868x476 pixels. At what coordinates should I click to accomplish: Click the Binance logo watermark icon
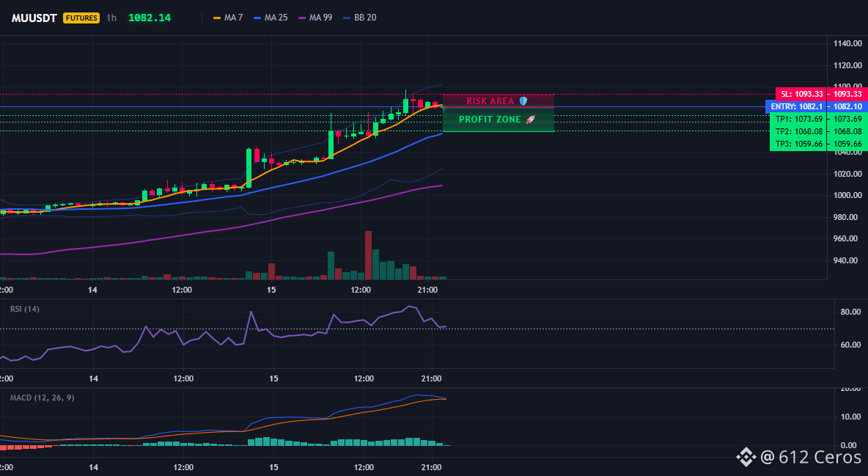(x=746, y=457)
